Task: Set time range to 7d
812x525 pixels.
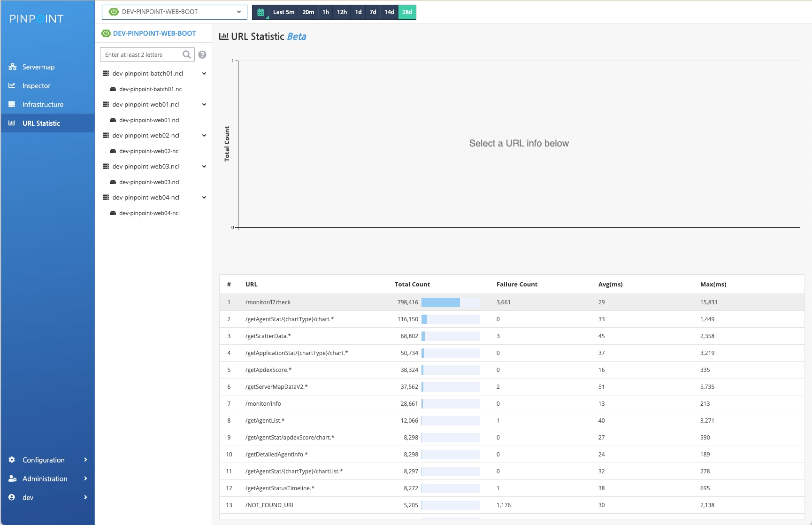Action: tap(373, 12)
